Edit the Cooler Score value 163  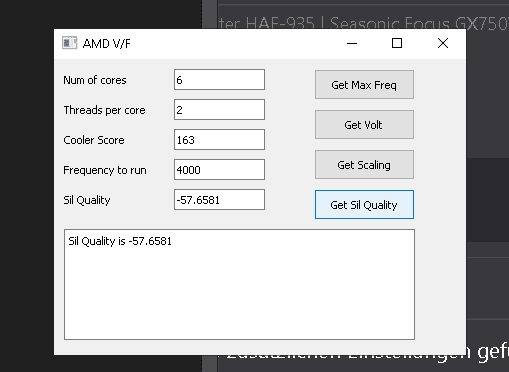pos(219,140)
